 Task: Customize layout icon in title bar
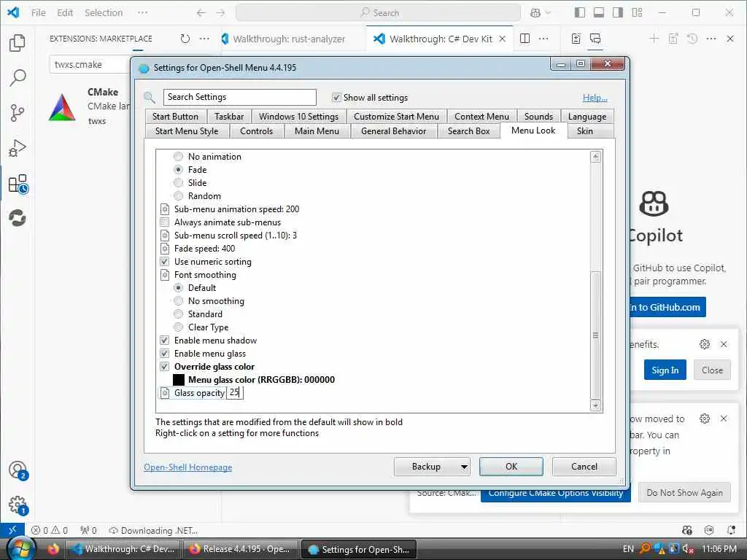click(637, 13)
